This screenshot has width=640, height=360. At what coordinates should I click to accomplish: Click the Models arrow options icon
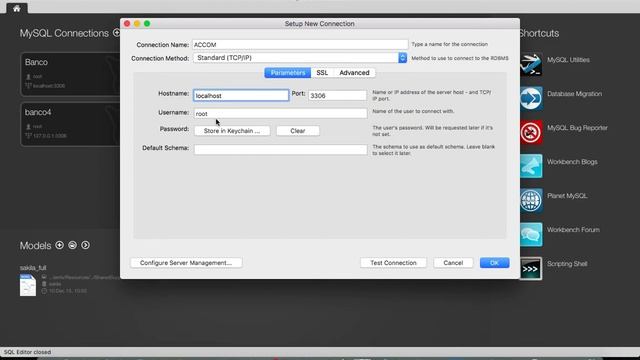tap(85, 245)
